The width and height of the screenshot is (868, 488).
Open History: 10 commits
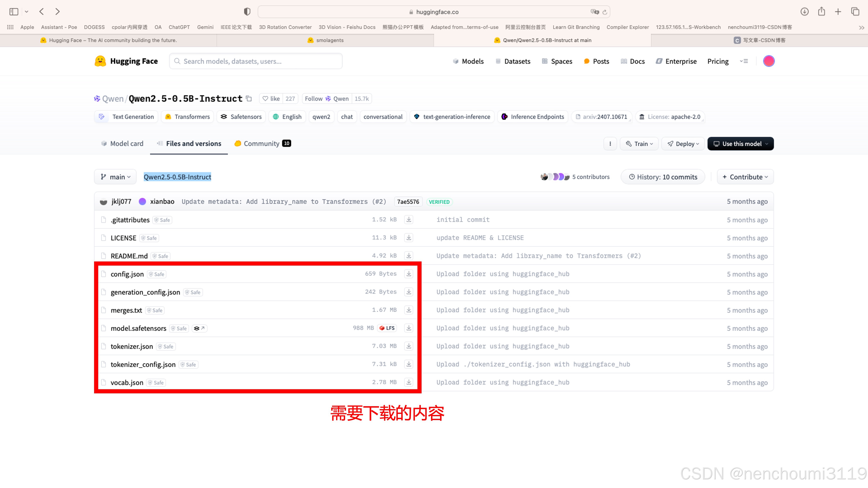(x=663, y=177)
